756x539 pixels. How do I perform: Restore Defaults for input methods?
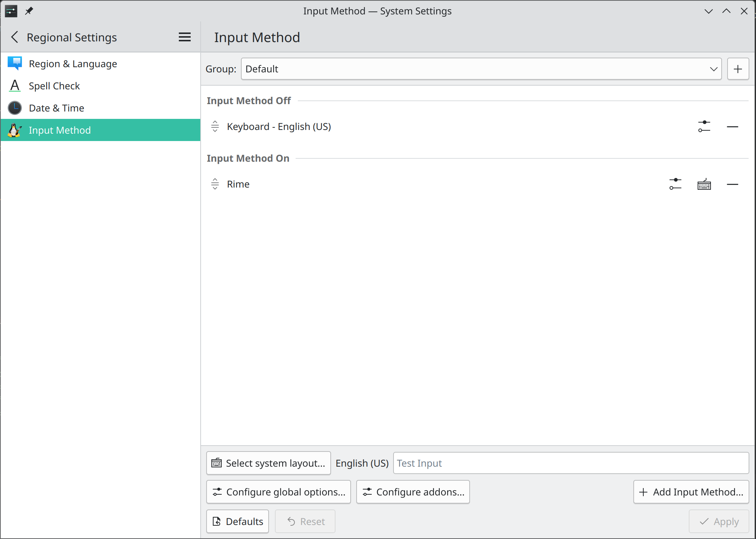tap(237, 521)
